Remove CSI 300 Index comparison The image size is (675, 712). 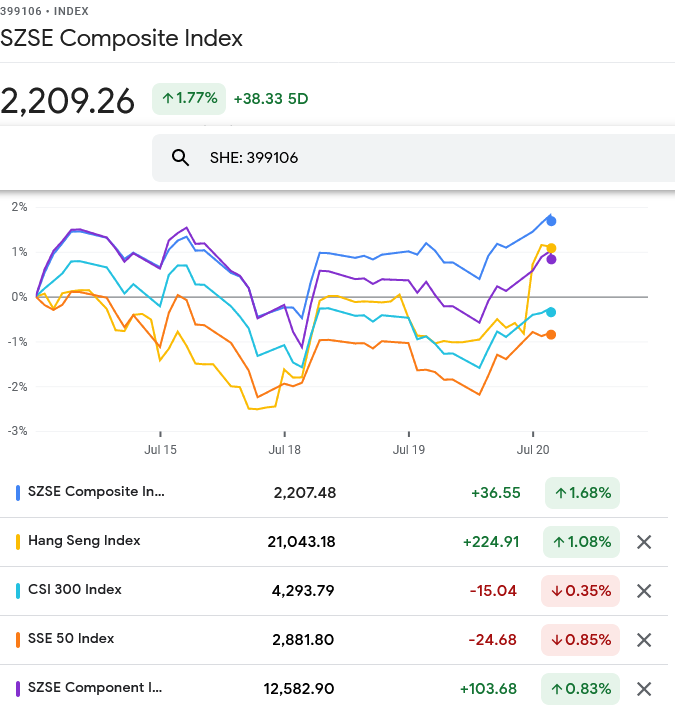tap(644, 591)
